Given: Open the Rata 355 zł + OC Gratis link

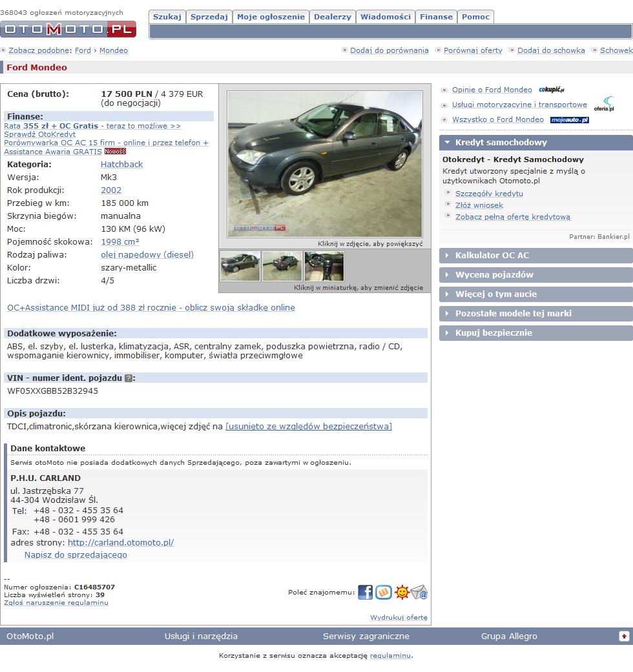Looking at the screenshot, I should [92, 126].
